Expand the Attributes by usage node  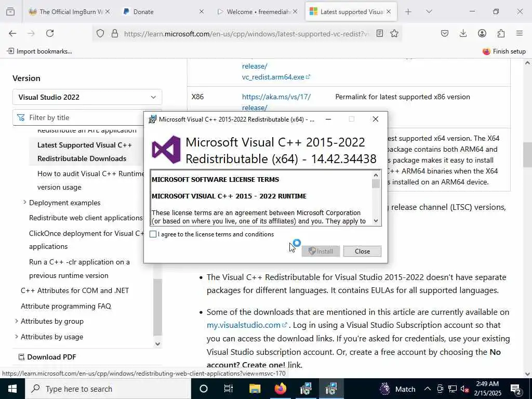pos(16,337)
